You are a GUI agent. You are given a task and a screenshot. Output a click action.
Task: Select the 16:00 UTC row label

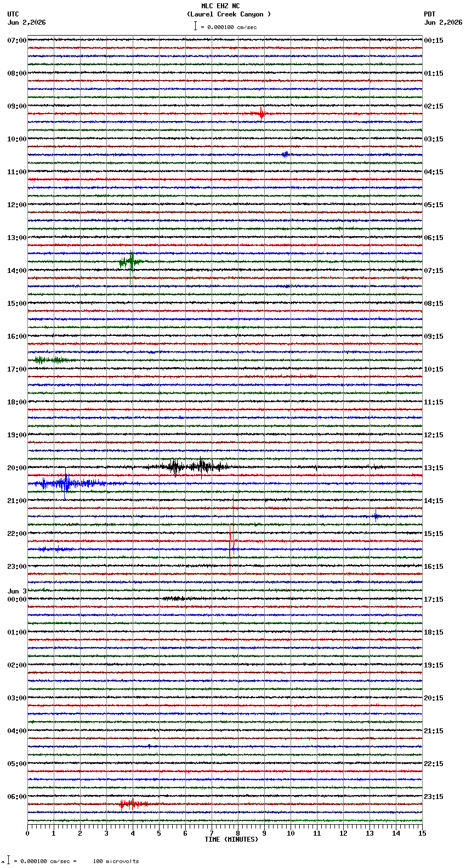click(x=17, y=336)
